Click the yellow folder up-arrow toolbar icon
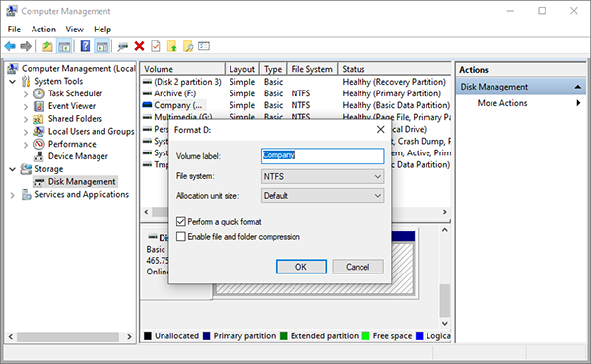This screenshot has width=591, height=364. coord(172,46)
